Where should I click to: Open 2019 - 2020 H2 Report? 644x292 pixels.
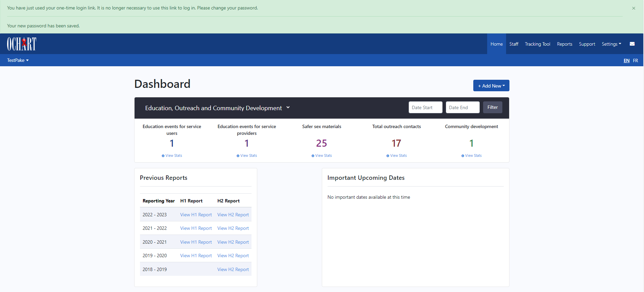pos(233,255)
